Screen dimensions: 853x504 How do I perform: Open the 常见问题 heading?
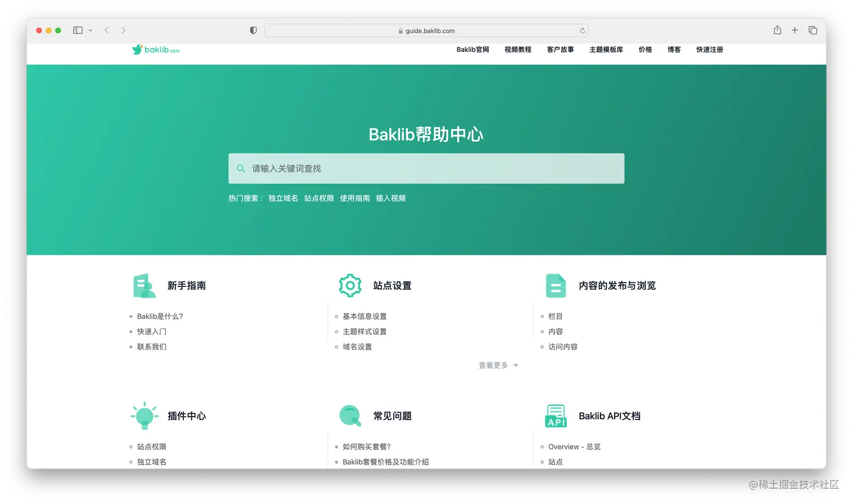(393, 416)
